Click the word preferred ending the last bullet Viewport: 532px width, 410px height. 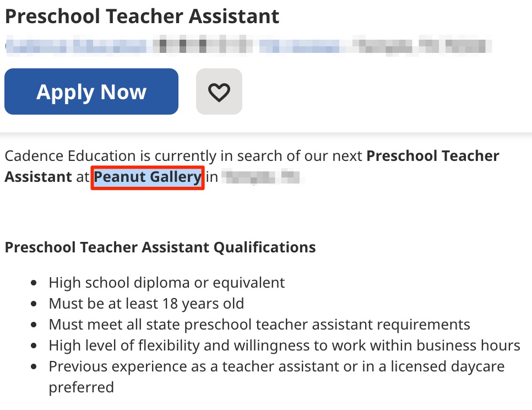pyautogui.click(x=82, y=387)
